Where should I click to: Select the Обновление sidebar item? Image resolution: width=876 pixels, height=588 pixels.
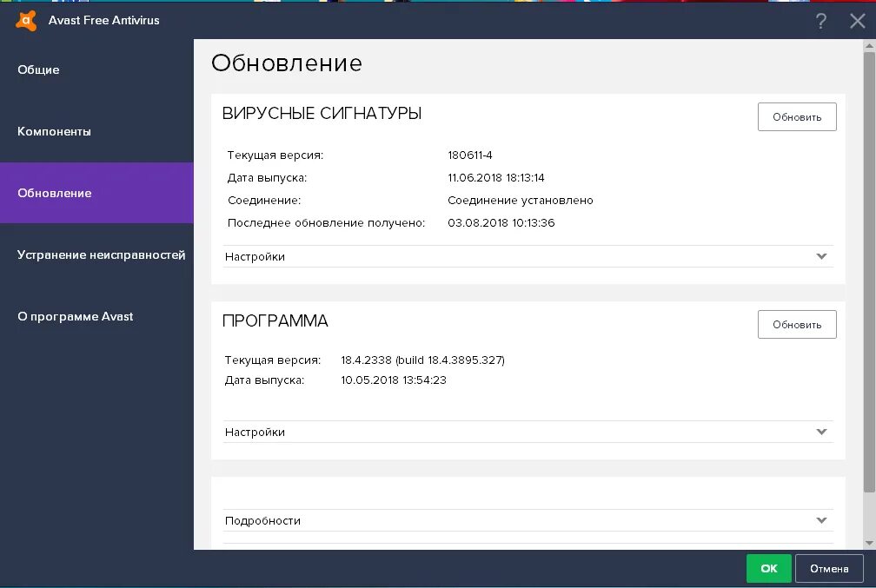click(x=96, y=193)
